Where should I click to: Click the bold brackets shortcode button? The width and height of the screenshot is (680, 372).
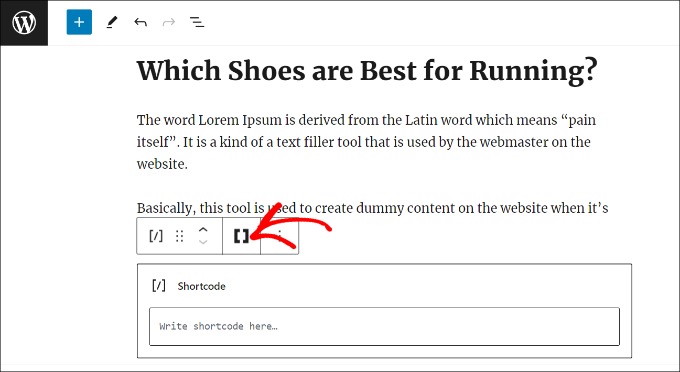coord(241,236)
